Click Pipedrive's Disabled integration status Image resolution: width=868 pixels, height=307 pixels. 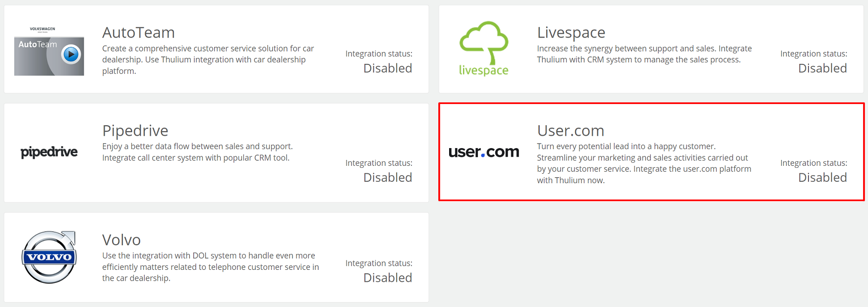(388, 178)
